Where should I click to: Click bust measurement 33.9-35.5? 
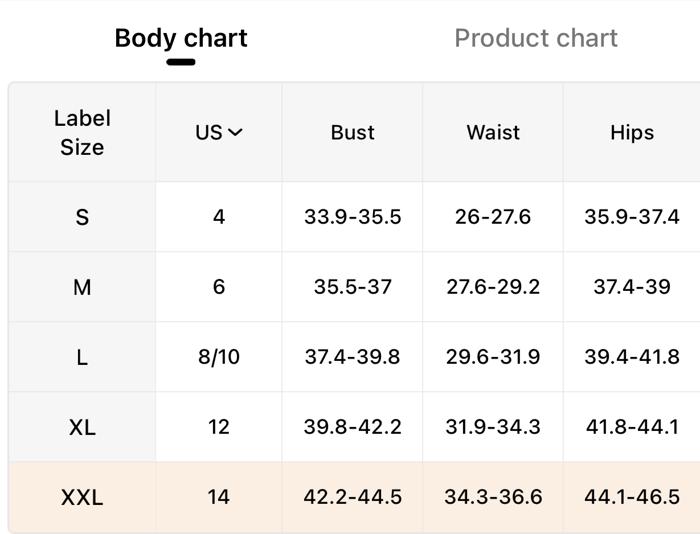point(353,217)
